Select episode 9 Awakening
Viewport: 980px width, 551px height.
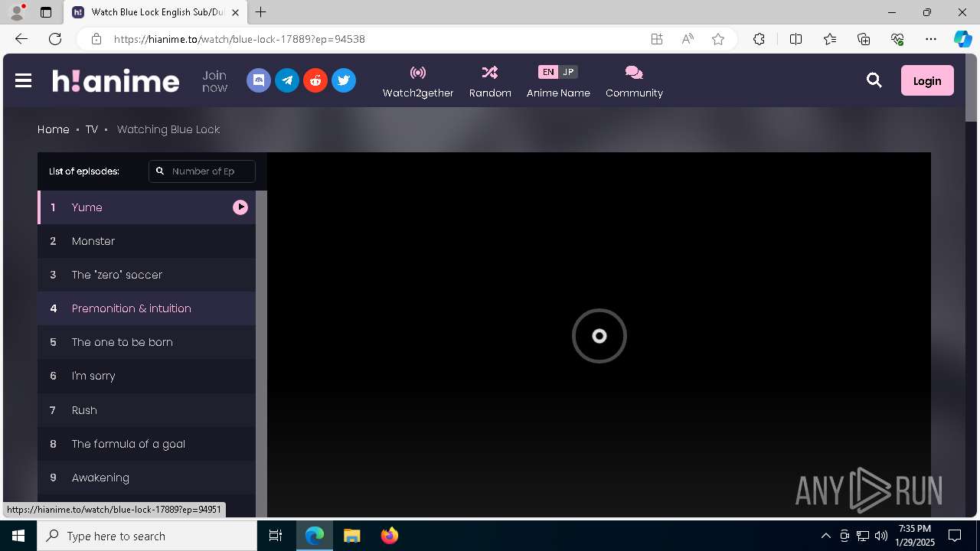[146, 478]
